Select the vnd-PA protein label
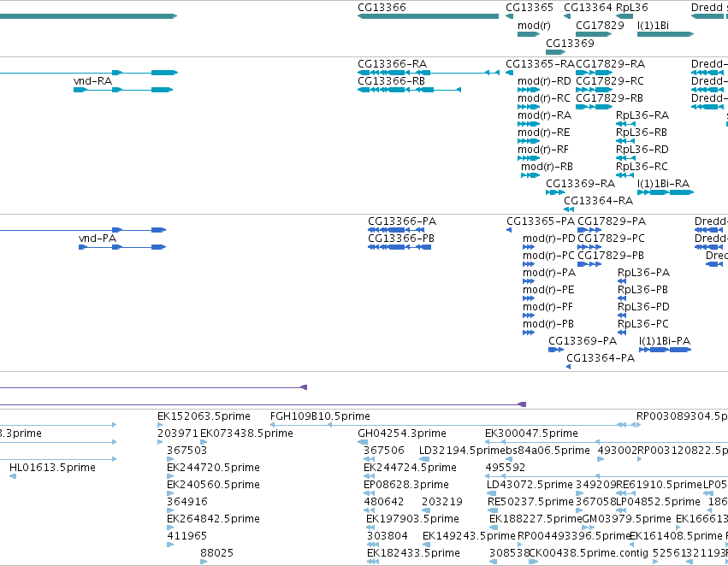The image size is (728, 566). point(98,239)
